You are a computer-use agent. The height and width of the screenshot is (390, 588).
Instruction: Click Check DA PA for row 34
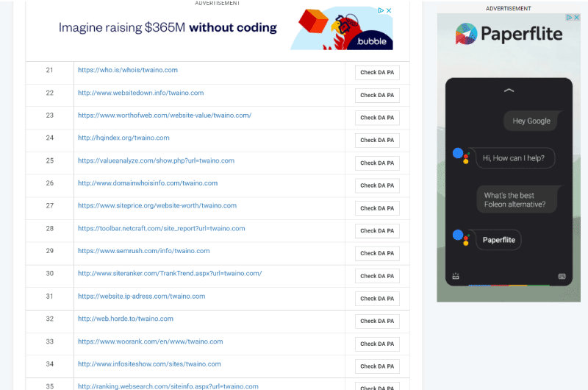(377, 366)
